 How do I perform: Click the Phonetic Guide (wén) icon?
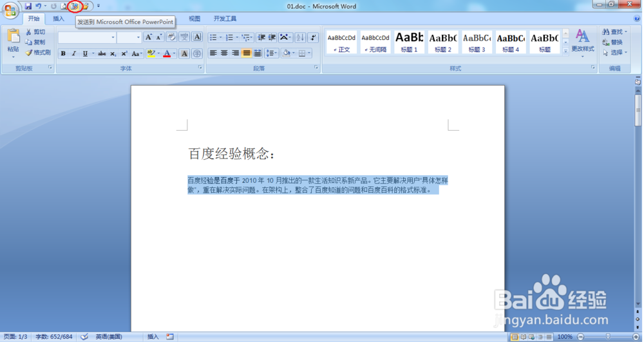[x=184, y=37]
